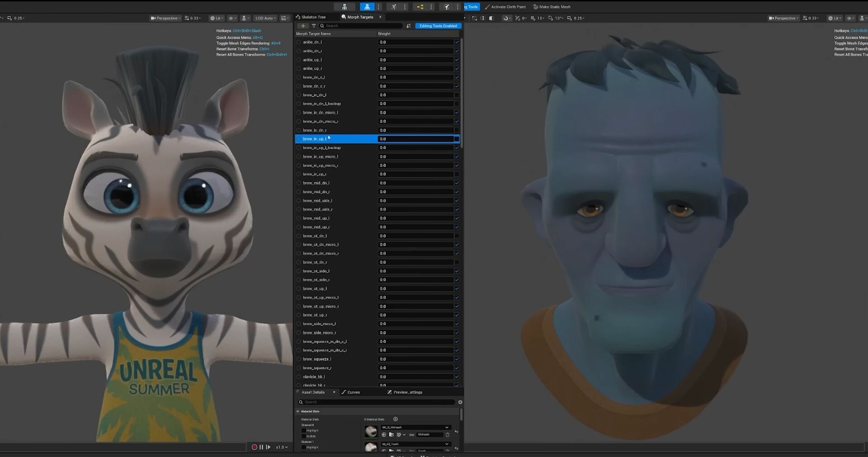Click the brow_in_up_l weight field

pos(415,139)
